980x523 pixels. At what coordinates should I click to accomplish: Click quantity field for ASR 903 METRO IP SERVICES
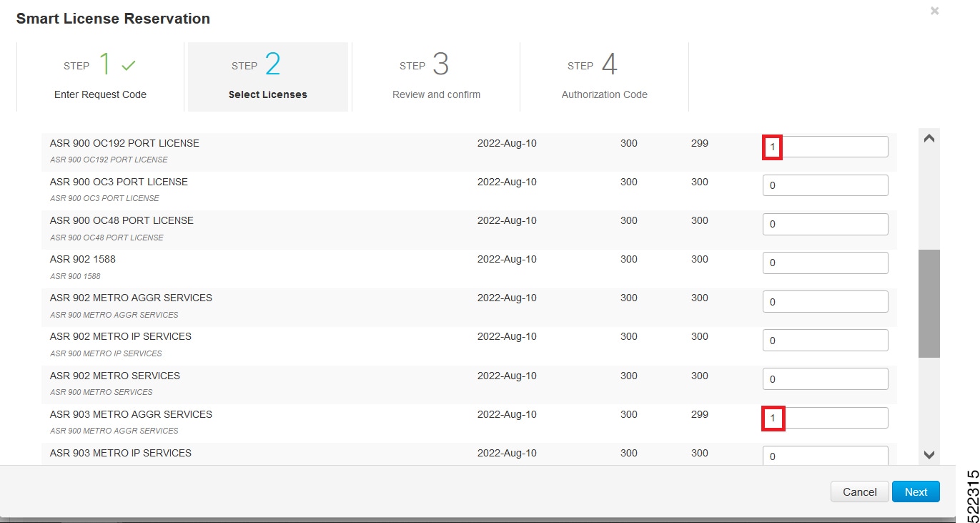pyautogui.click(x=826, y=456)
